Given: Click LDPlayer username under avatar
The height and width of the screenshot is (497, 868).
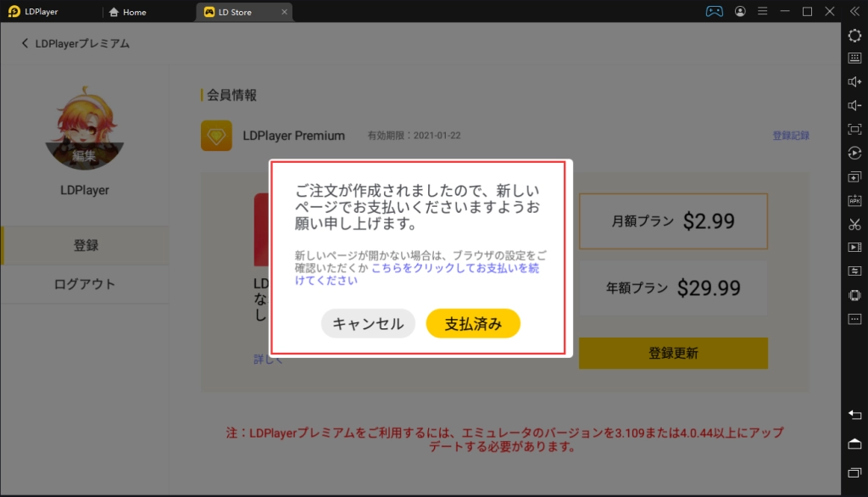Looking at the screenshot, I should tap(85, 190).
